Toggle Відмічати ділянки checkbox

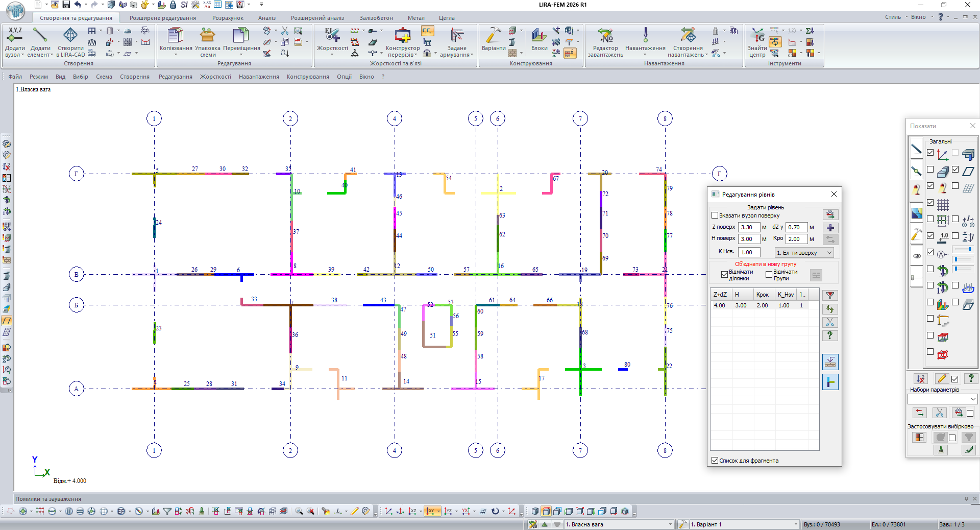point(724,275)
